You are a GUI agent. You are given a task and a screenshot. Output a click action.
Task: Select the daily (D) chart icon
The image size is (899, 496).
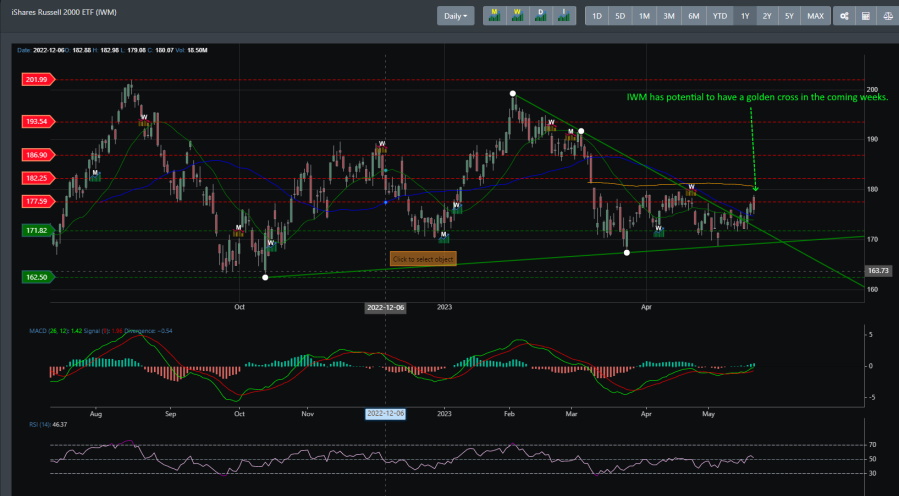541,16
